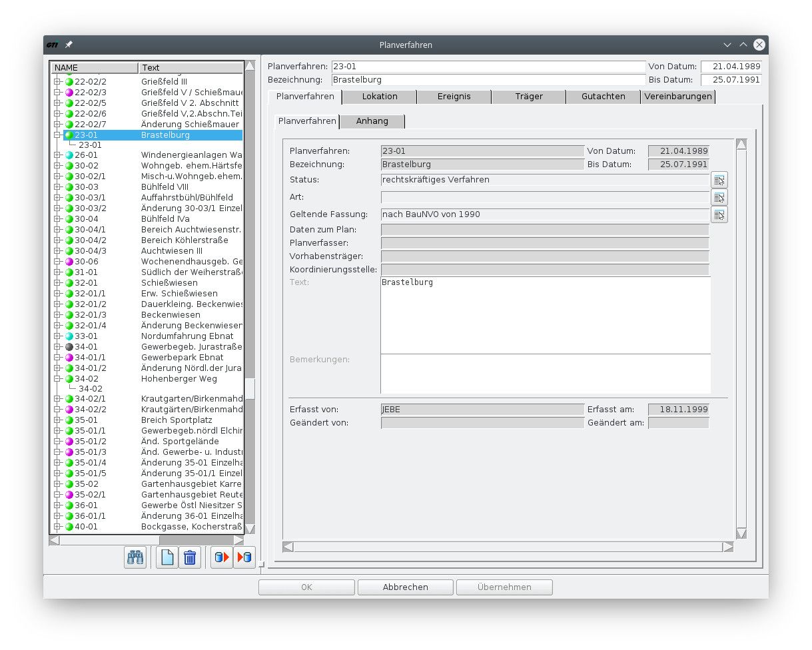812x650 pixels.
Task: Open selection list button beside Geltende Fassung
Action: pos(719,214)
